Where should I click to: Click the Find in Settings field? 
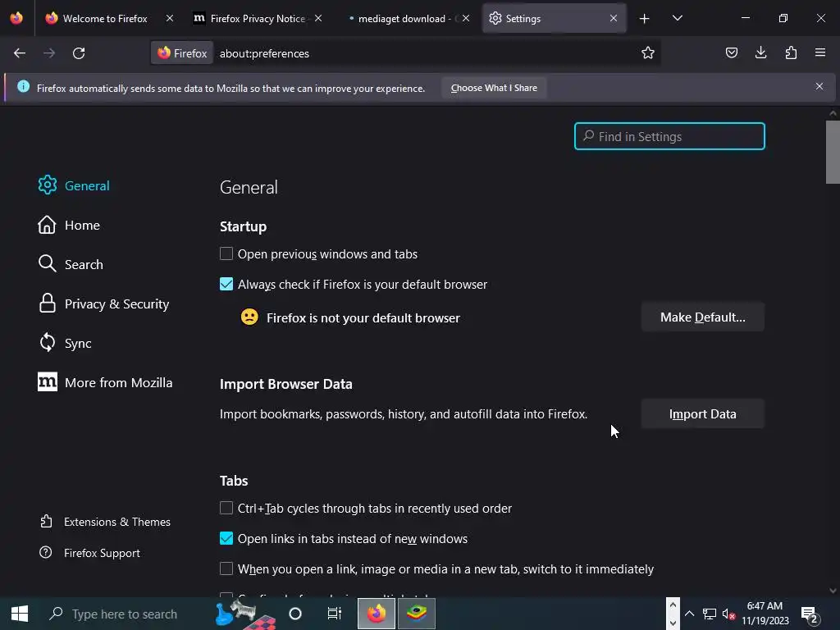pos(669,136)
